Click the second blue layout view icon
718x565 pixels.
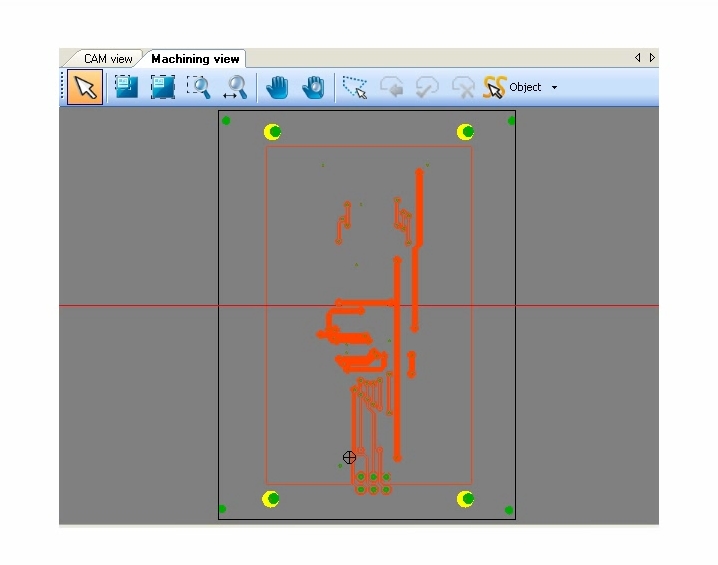(162, 88)
